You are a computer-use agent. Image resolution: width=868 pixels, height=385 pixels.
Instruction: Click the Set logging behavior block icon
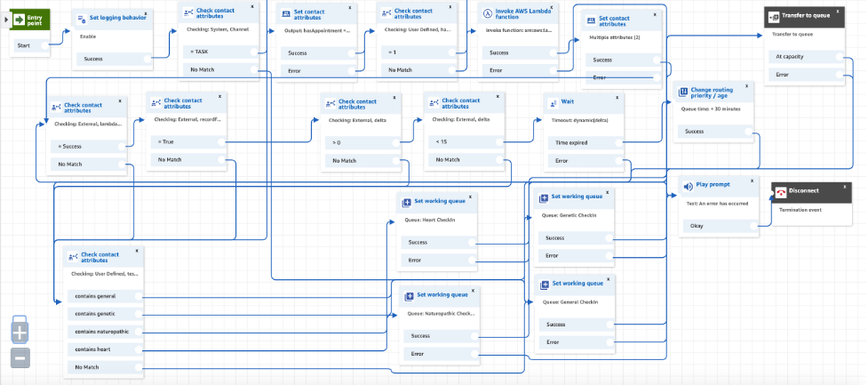click(81, 19)
